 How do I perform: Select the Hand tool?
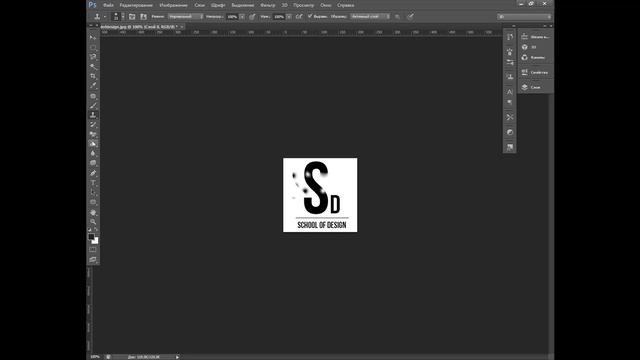(x=93, y=213)
